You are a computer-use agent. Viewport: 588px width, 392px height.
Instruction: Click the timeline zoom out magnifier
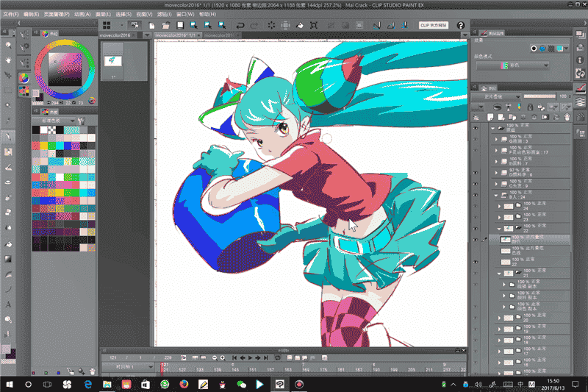[x=215, y=358]
